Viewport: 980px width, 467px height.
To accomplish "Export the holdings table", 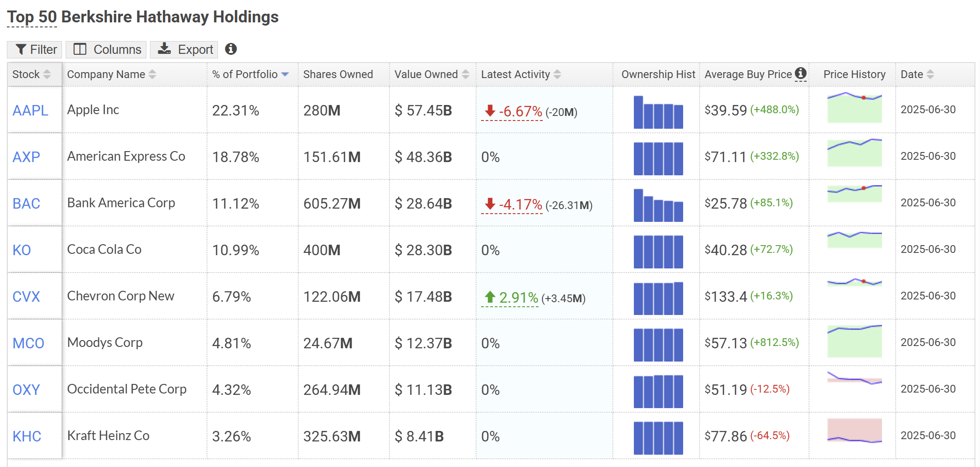I will click(x=184, y=49).
